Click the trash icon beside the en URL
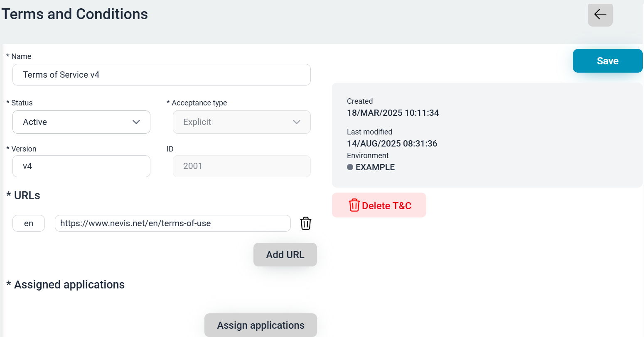 (306, 223)
